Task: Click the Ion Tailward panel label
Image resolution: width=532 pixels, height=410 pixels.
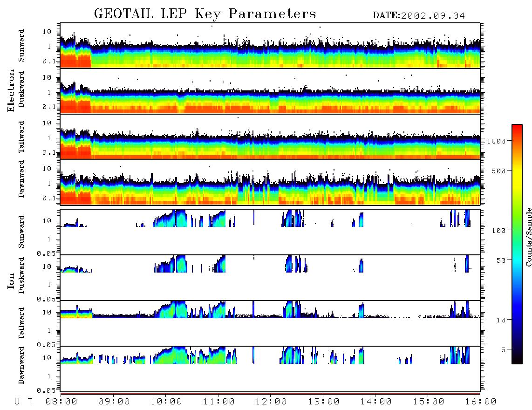Action: 21,323
